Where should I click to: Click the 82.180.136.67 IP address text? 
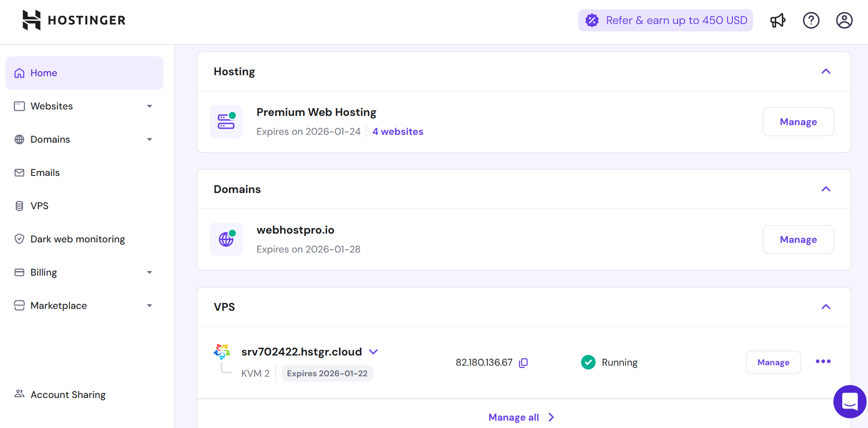(484, 362)
